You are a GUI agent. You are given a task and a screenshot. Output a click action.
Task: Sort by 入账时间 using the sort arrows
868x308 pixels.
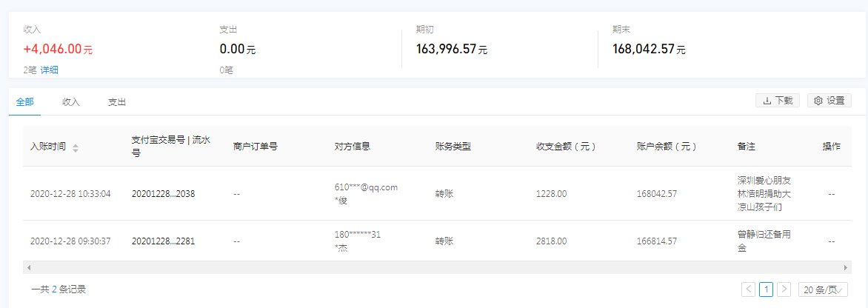tap(76, 147)
